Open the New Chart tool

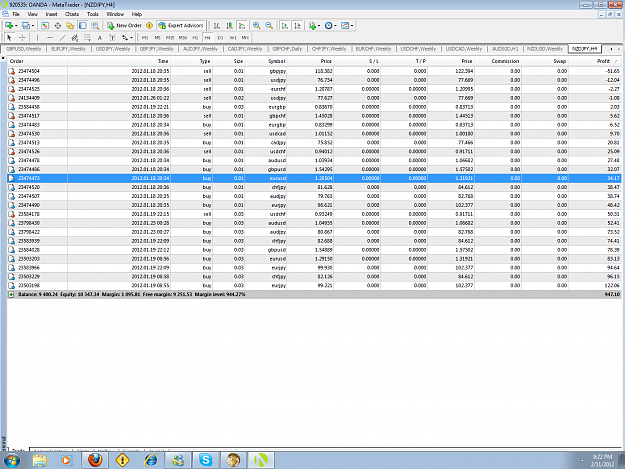[8, 26]
